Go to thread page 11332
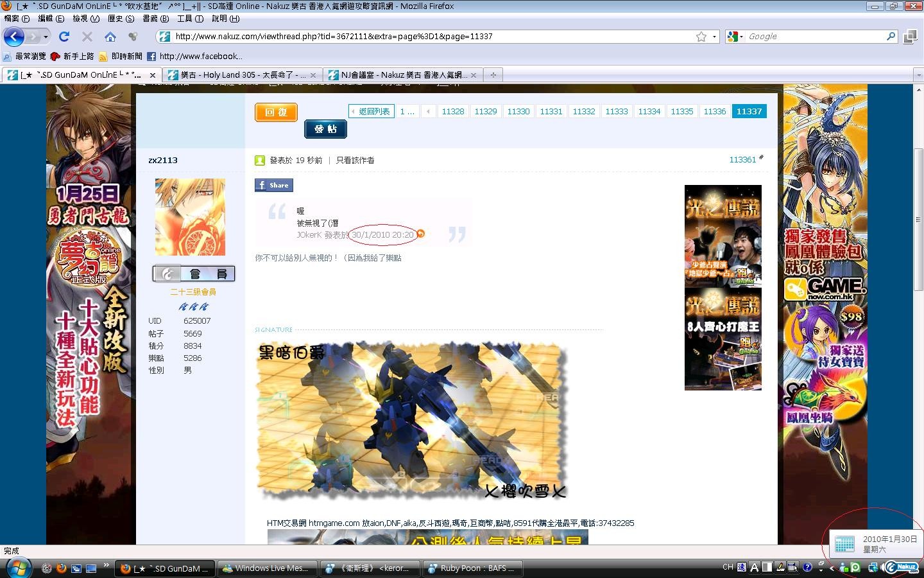The height and width of the screenshot is (578, 924). pos(584,111)
